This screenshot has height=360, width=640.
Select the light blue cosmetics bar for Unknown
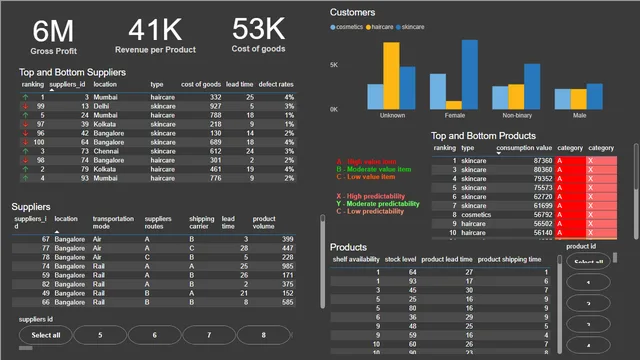pos(376,97)
